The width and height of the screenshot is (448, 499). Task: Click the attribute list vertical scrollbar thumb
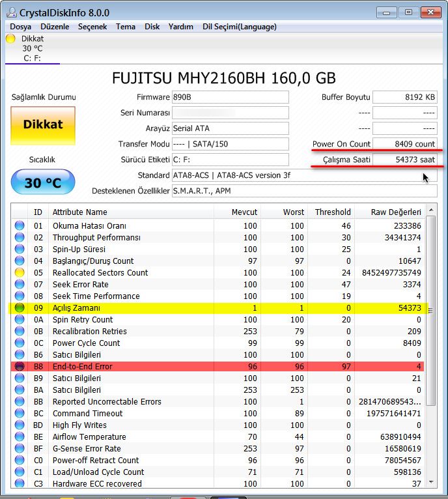click(431, 311)
